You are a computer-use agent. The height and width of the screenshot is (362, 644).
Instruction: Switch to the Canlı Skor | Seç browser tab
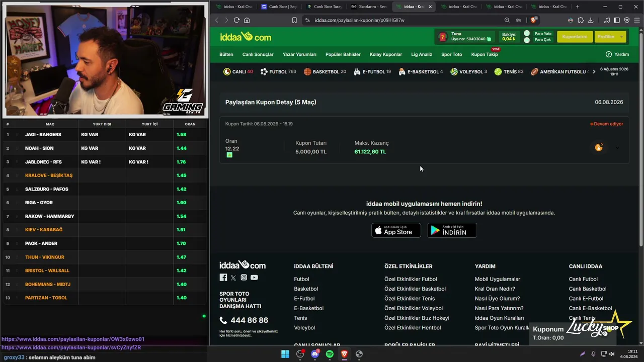(x=279, y=7)
